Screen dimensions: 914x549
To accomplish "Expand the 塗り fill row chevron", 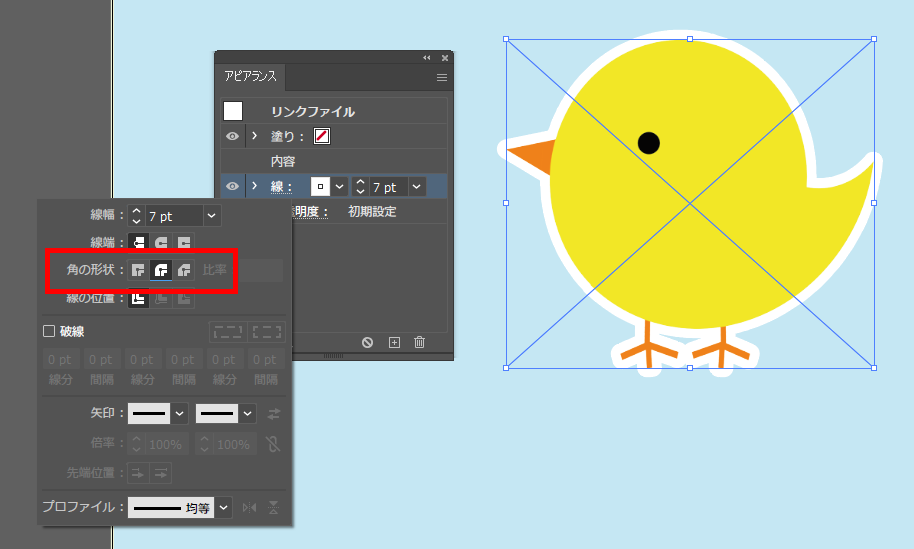I will click(x=255, y=136).
